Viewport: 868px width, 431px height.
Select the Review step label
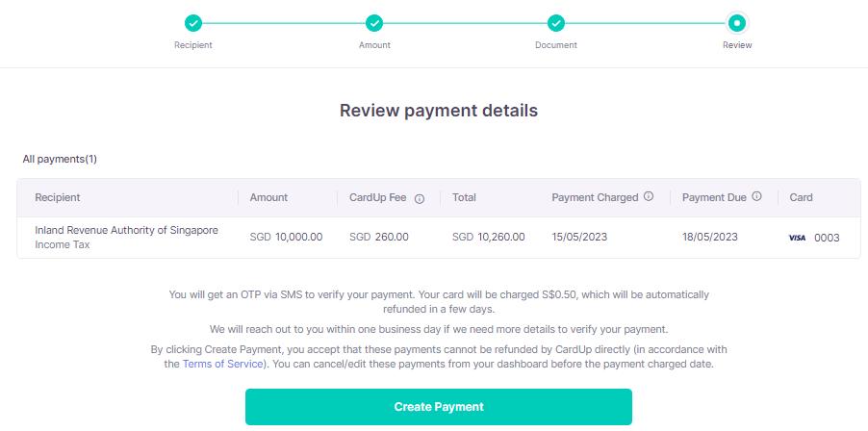(x=737, y=45)
